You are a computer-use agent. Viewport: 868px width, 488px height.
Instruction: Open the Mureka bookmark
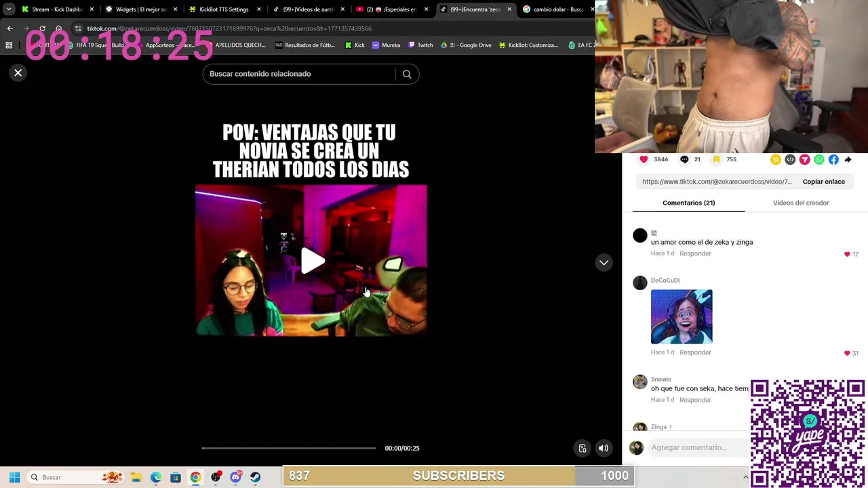[386, 45]
